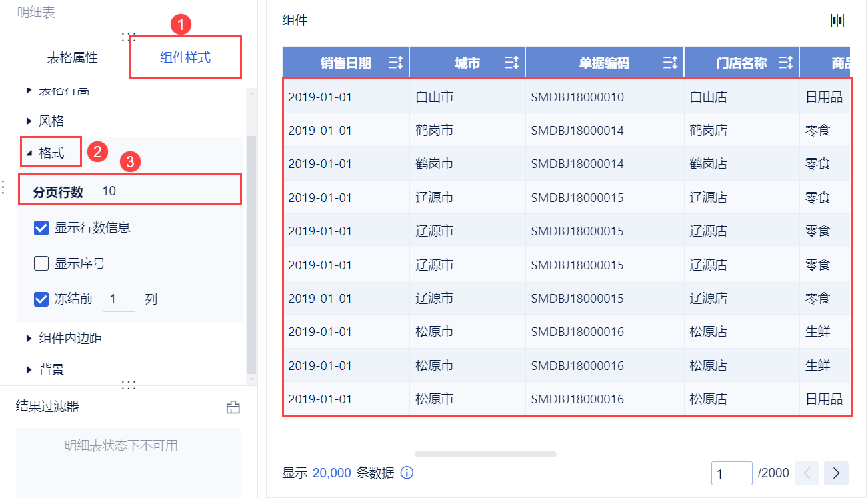Click the 城市 column header
This screenshot has width=868, height=498.
point(467,63)
